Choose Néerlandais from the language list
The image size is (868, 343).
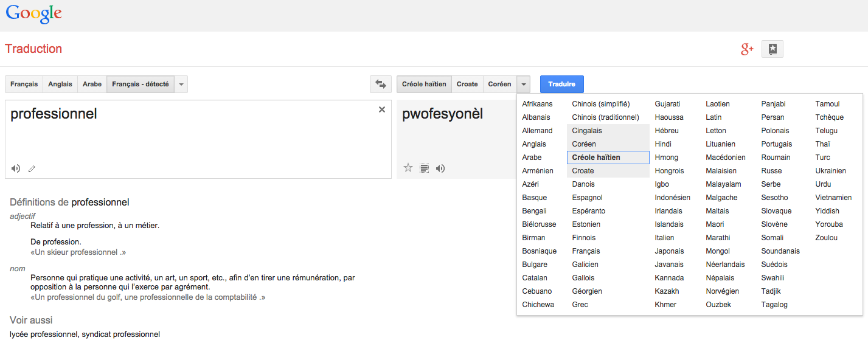(x=725, y=265)
